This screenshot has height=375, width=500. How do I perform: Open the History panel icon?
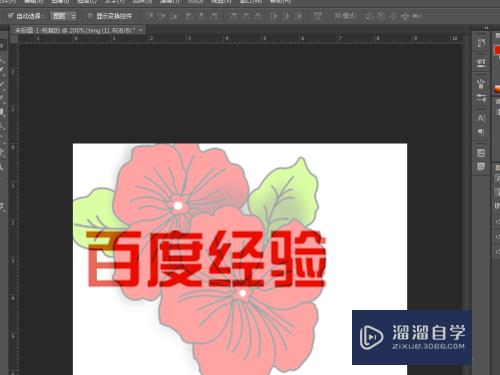point(481,42)
